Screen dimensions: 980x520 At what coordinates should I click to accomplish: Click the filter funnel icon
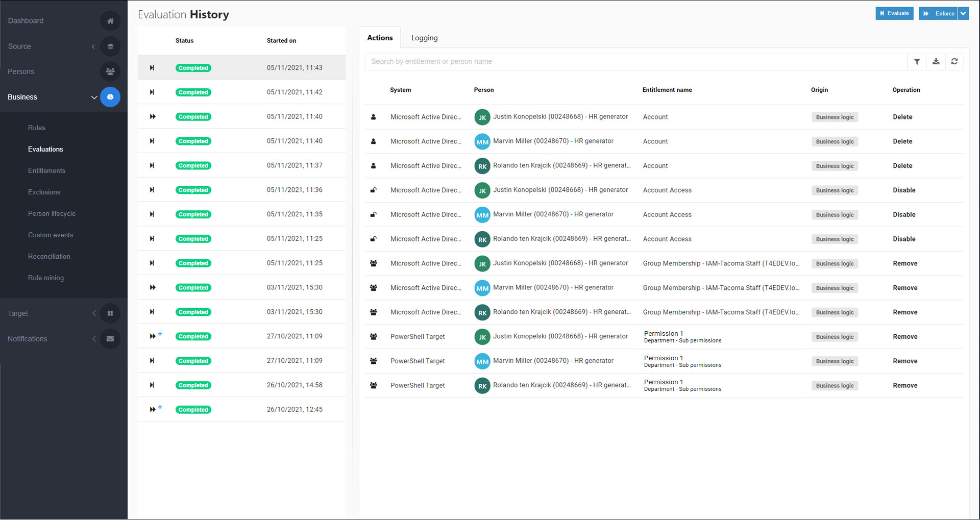[x=917, y=62]
